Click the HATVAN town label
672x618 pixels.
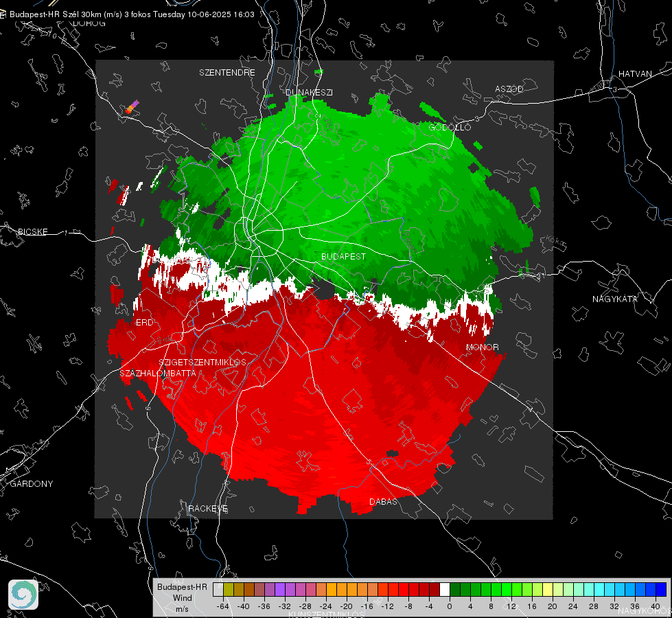pyautogui.click(x=635, y=74)
